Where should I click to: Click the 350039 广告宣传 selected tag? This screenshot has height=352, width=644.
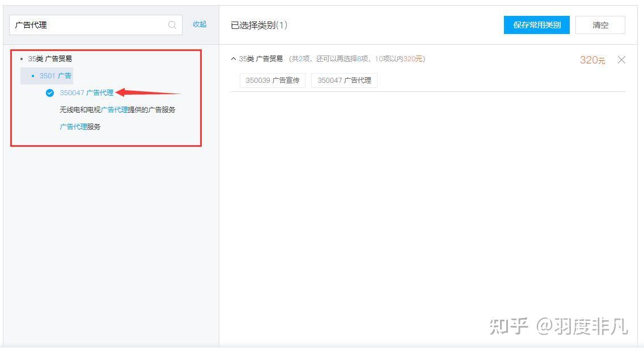273,80
